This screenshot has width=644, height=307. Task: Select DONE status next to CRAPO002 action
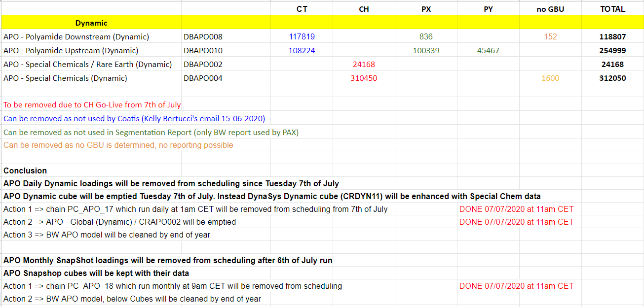click(516, 222)
